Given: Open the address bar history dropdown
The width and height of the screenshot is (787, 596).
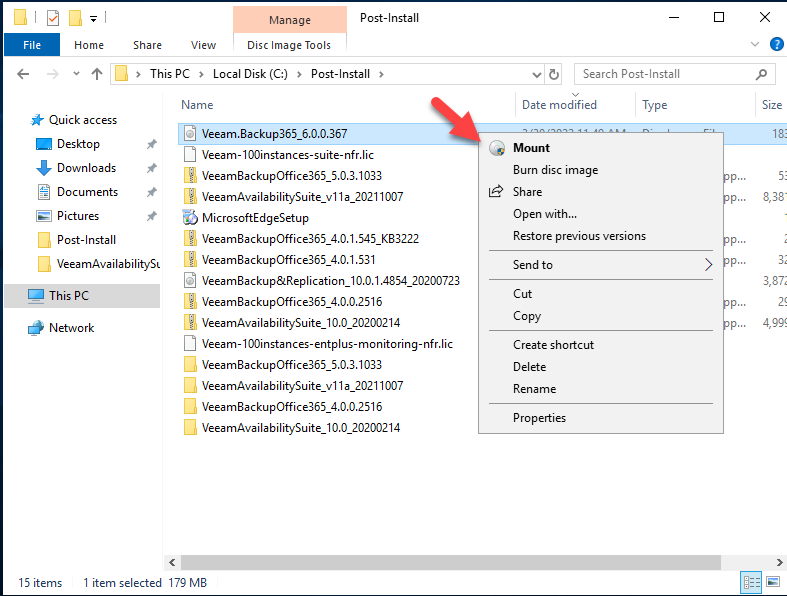Looking at the screenshot, I should (x=537, y=75).
